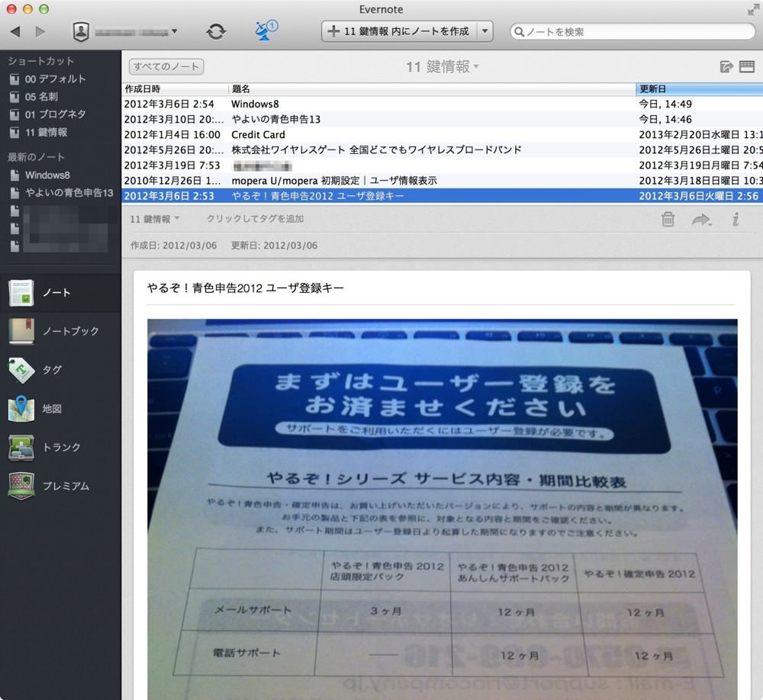763x700 pixels.
Task: Open recent note やよいの青色申告13 in sidebar
Action: pos(69,193)
